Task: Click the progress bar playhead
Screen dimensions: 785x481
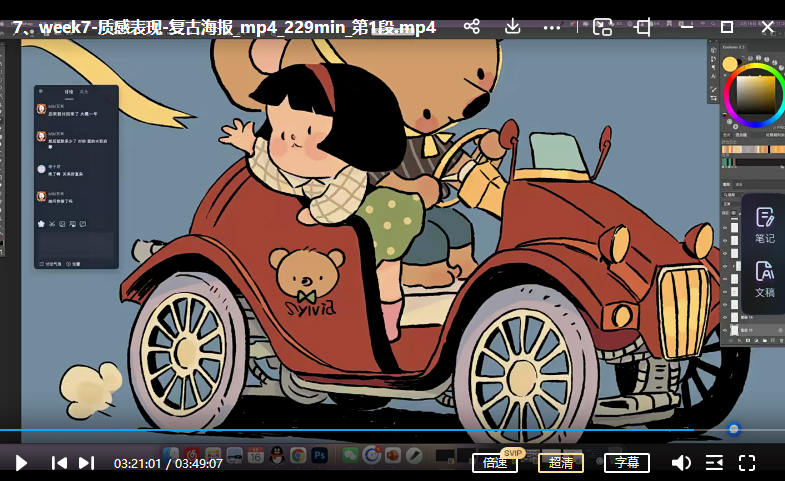Action: (x=734, y=429)
